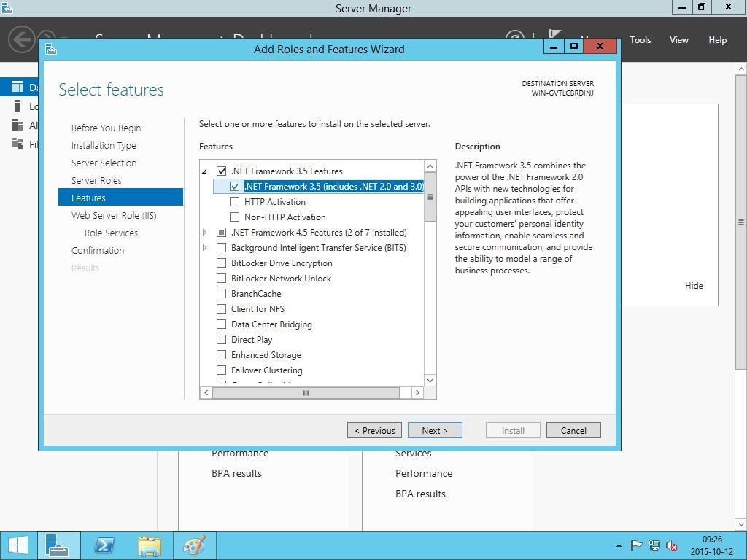Go to Before You Begin step
This screenshot has width=747, height=560.
[106, 128]
